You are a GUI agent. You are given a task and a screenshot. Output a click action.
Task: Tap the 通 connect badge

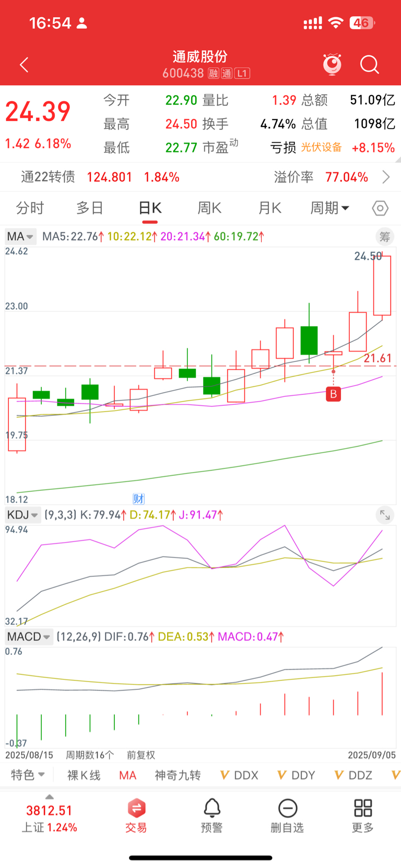coord(227,74)
